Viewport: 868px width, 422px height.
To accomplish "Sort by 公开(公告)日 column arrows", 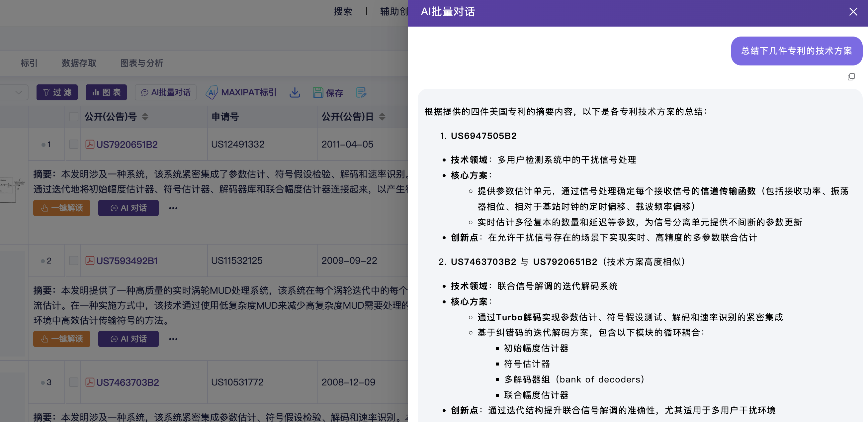I will pyautogui.click(x=382, y=117).
